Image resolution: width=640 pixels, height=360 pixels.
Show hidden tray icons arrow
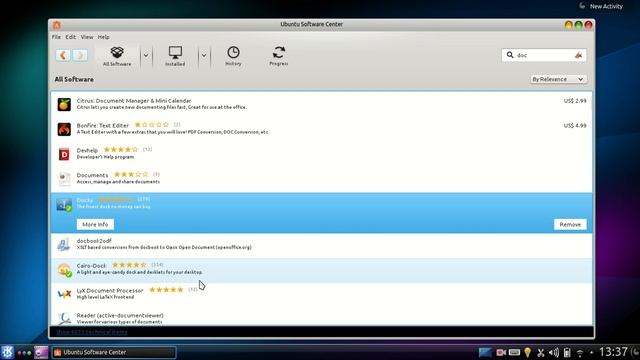pos(591,353)
